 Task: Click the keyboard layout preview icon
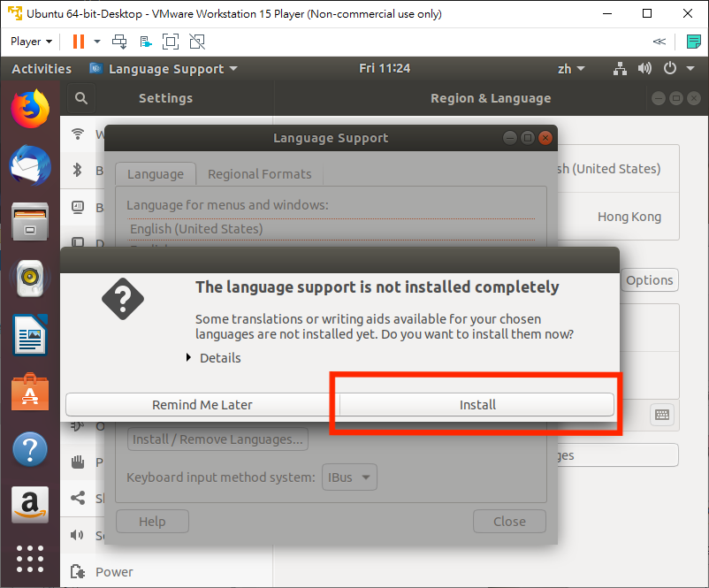pyautogui.click(x=662, y=415)
